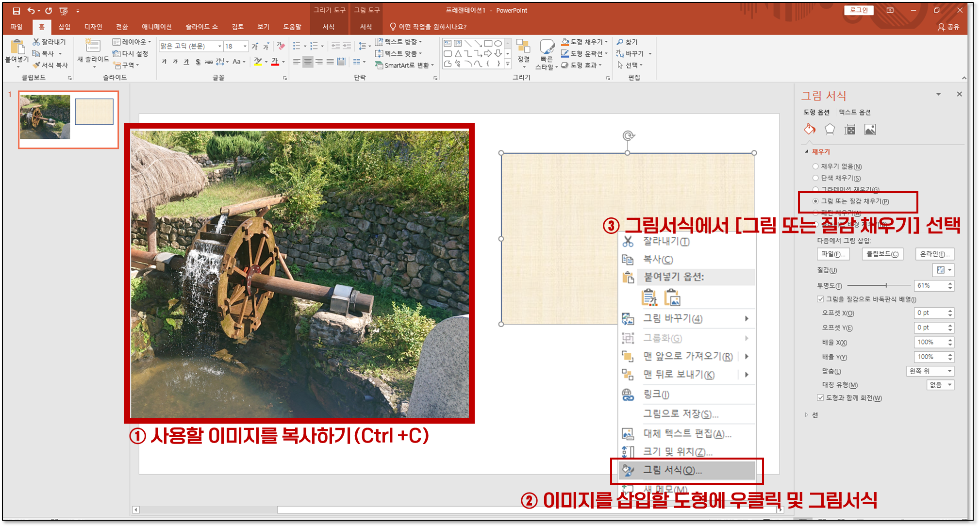Adjust the 투명도 (Transparency) slider
Viewport: 980px width, 527px height.
[x=886, y=285]
